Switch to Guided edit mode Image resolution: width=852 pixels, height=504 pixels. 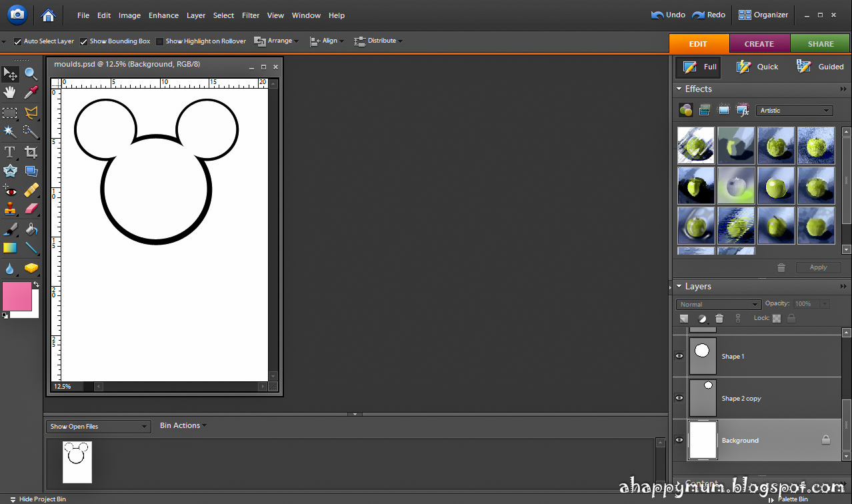[820, 67]
